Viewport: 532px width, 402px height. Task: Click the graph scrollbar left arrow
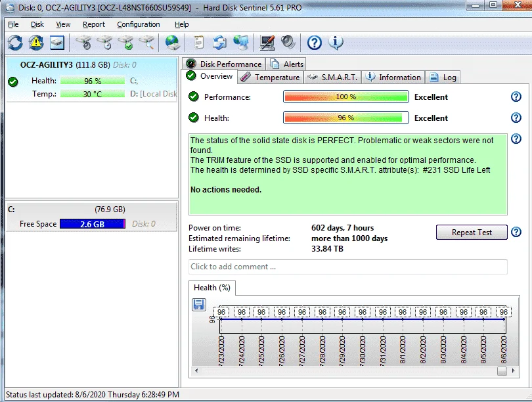pos(196,370)
